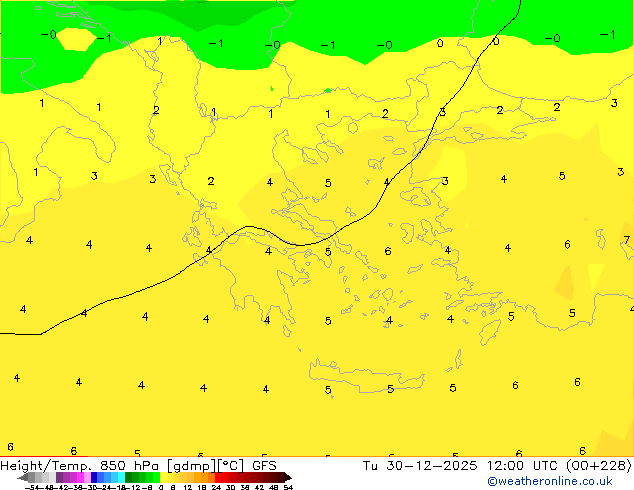Click the [°C] unit label in title
Viewport: 634px width, 490px height.
coord(231,465)
